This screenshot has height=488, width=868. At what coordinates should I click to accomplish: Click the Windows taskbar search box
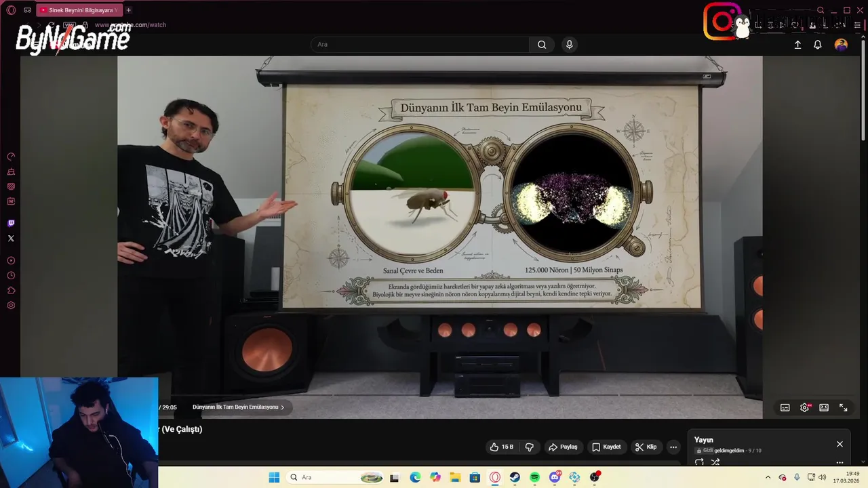tap(336, 477)
